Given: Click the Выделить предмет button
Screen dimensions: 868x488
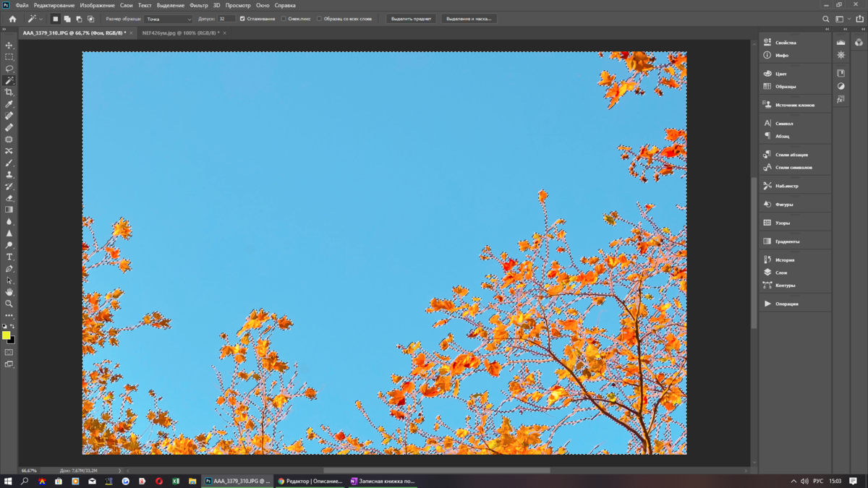Looking at the screenshot, I should 411,19.
